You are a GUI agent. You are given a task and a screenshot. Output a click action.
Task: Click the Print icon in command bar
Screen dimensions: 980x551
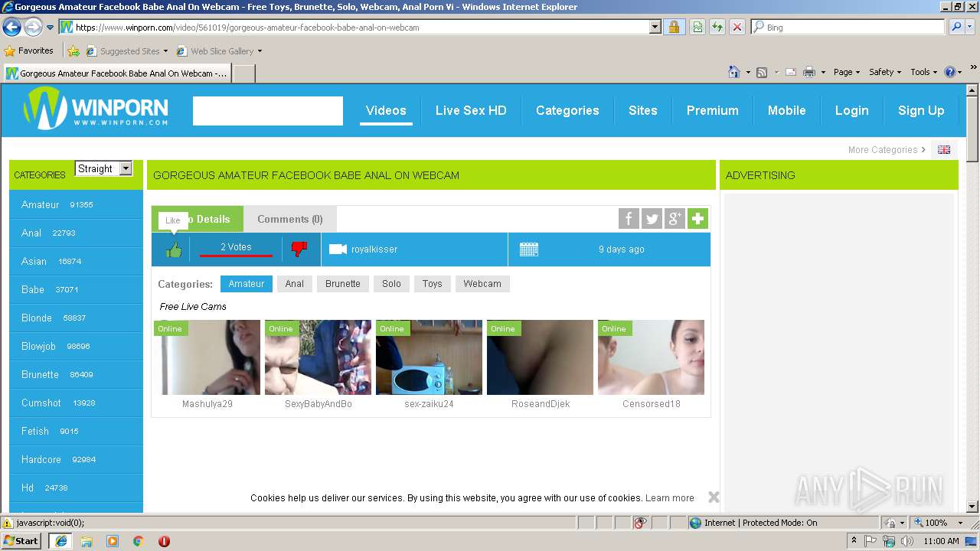[x=809, y=72]
